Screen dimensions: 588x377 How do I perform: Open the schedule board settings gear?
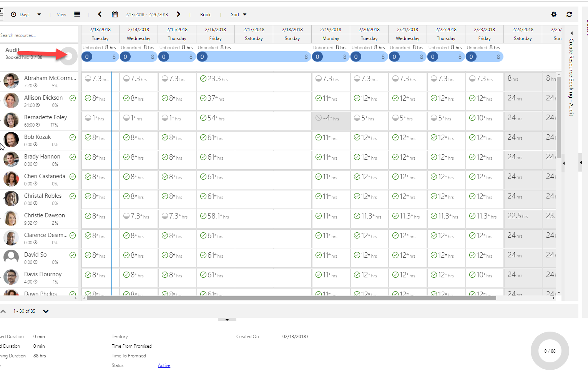[554, 15]
